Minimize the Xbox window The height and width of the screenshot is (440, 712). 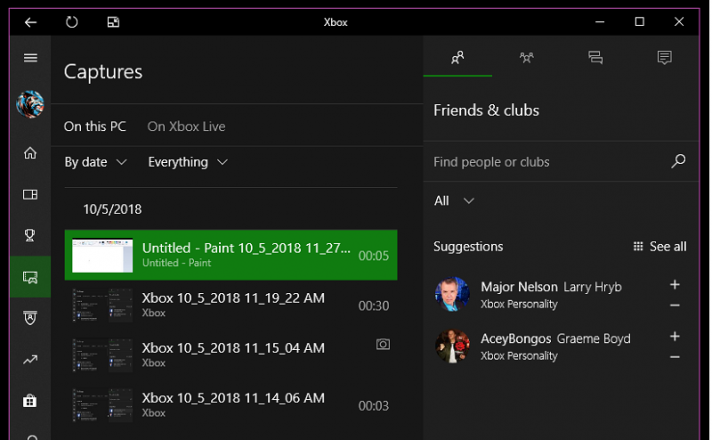click(600, 22)
